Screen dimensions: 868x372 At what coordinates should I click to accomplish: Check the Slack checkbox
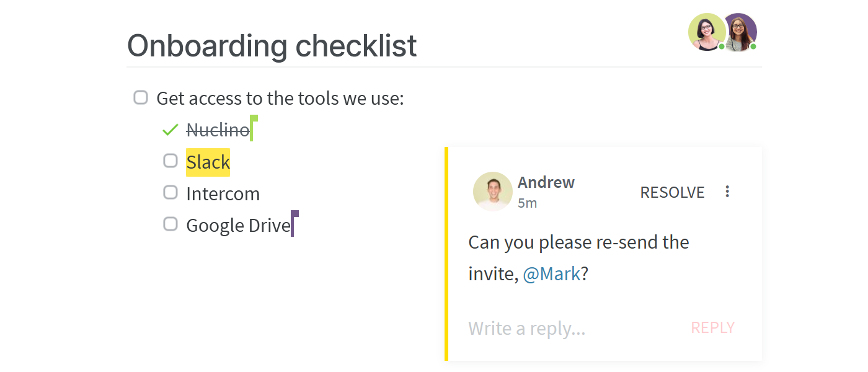170,161
